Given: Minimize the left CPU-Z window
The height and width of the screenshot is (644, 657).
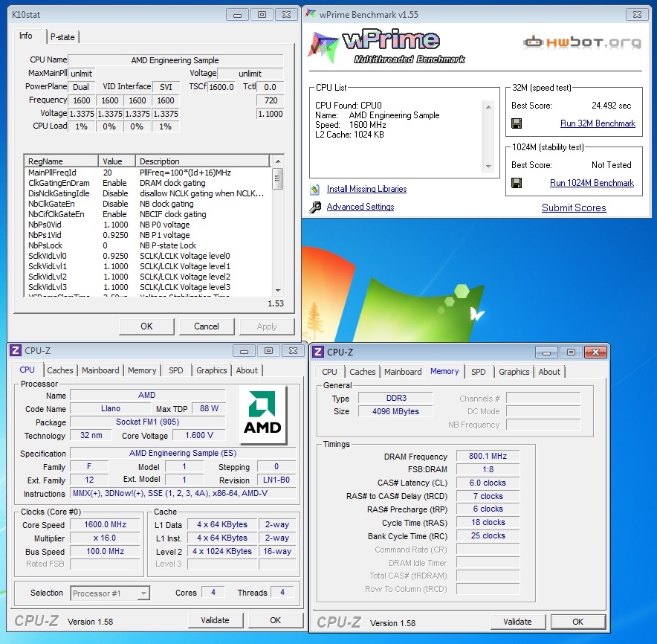Looking at the screenshot, I should pos(244,351).
